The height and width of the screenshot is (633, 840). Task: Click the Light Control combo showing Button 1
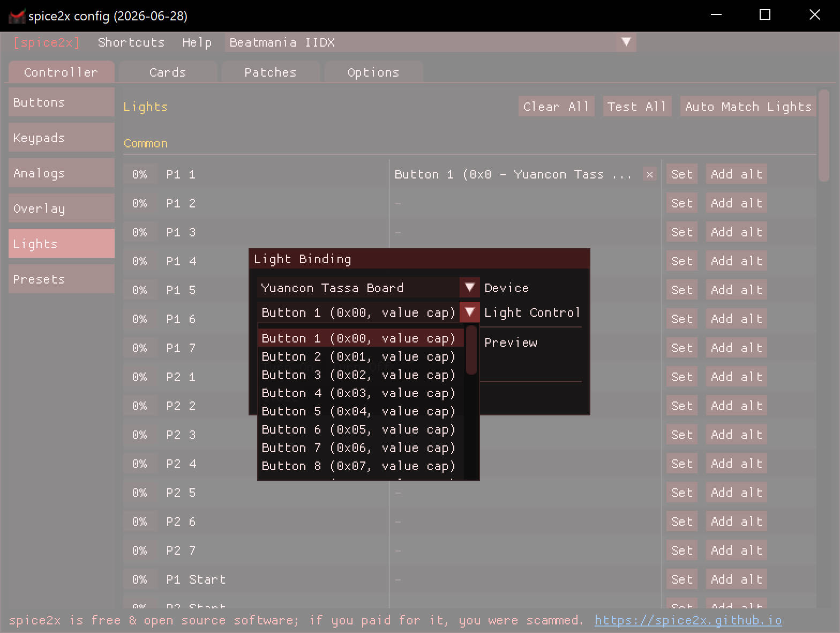click(368, 312)
